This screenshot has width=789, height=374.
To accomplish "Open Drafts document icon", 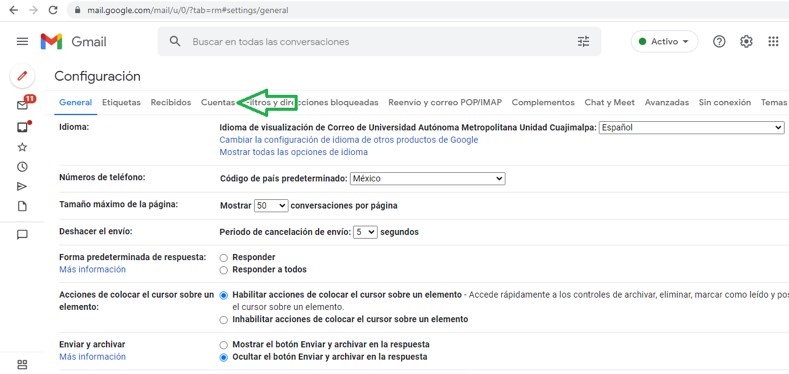I will (22, 206).
